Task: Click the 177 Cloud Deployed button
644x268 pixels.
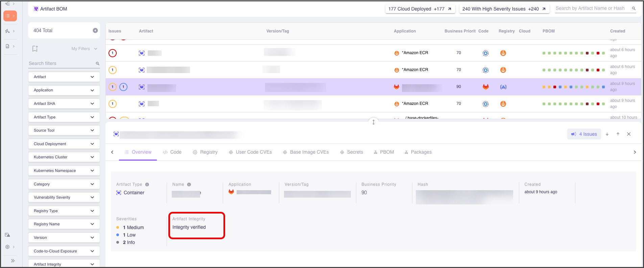Action: 420,9
